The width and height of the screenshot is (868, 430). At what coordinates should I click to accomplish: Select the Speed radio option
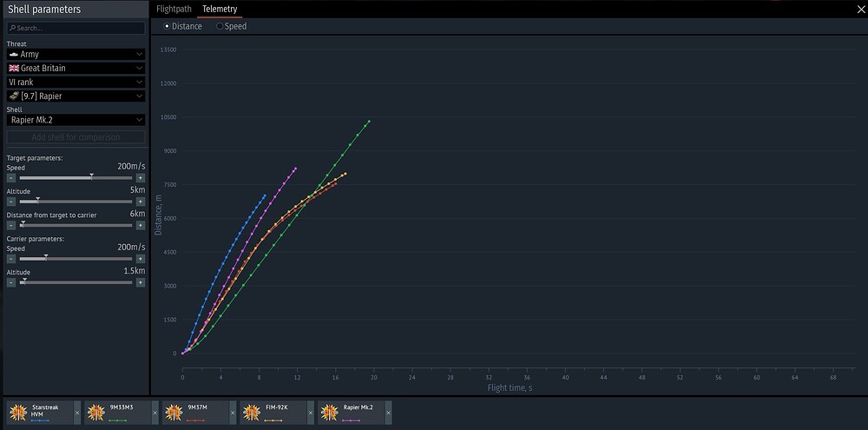coord(232,26)
